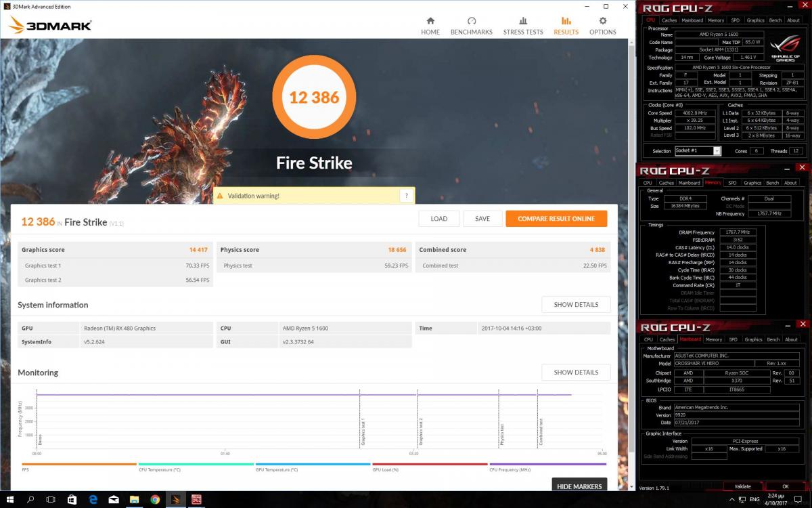Open Graphics tab in memory Timings CPU-Z window
Screen dimensions: 812x508
coord(752,183)
